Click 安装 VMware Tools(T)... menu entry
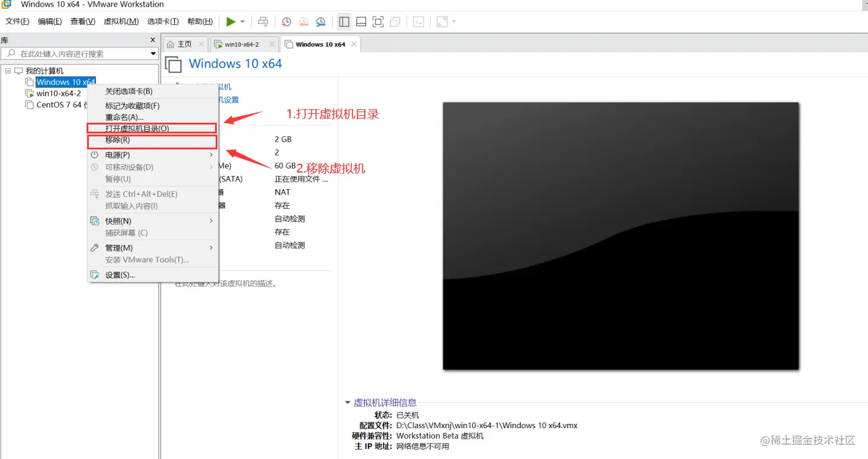The height and width of the screenshot is (459, 868). (153, 260)
